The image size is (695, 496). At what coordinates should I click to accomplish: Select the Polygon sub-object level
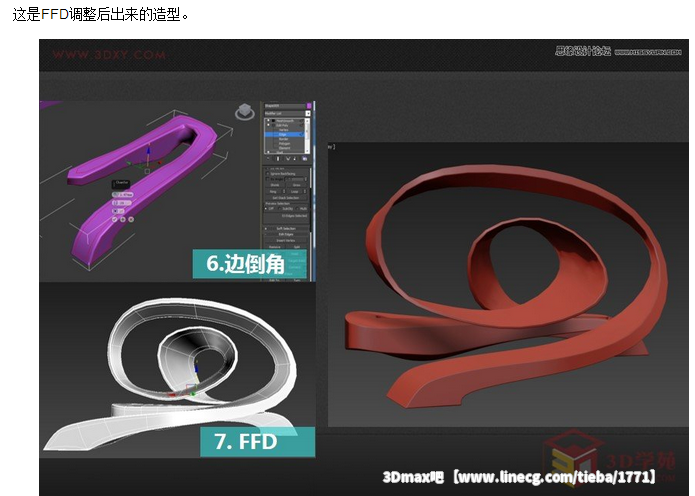tap(284, 144)
